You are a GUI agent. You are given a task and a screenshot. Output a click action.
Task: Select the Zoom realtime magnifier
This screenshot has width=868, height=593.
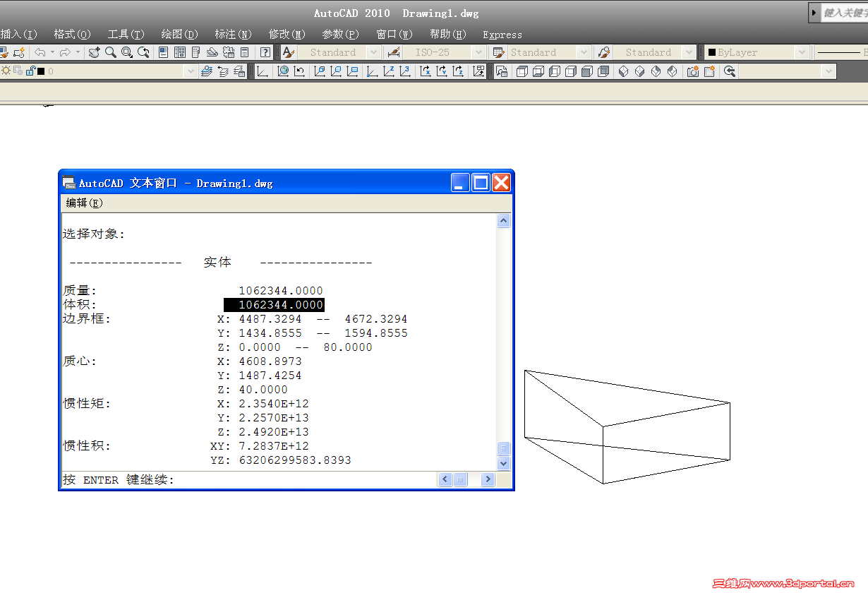coord(111,52)
